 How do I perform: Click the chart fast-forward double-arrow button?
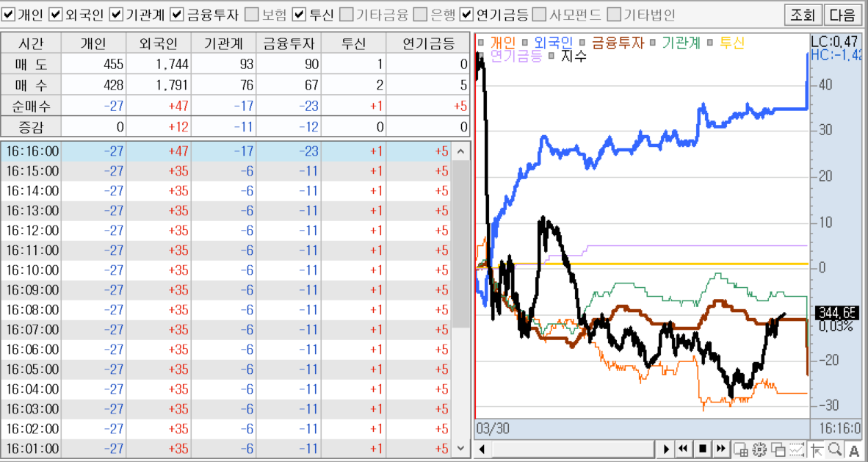click(x=721, y=449)
